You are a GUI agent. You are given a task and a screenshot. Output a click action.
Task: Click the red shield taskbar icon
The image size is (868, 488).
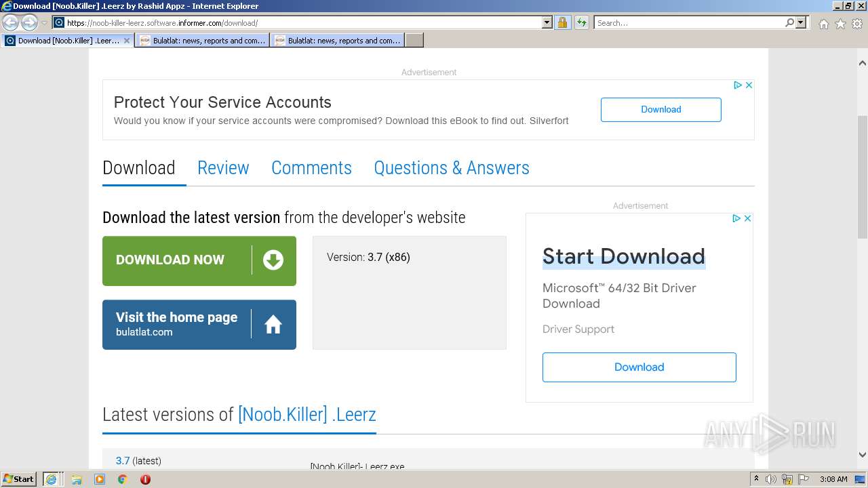(x=145, y=479)
